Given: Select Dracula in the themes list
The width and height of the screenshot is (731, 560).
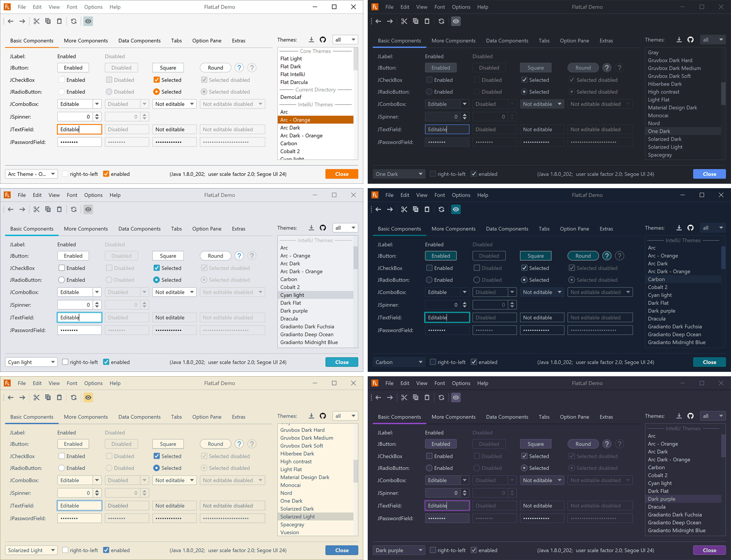Looking at the screenshot, I should (x=288, y=318).
